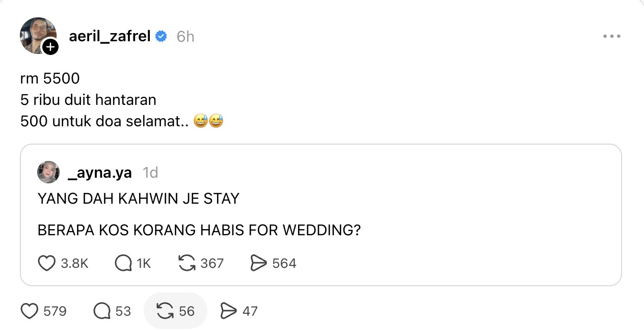
Task: Click aeril_zafrel's profile picture
Action: [37, 35]
